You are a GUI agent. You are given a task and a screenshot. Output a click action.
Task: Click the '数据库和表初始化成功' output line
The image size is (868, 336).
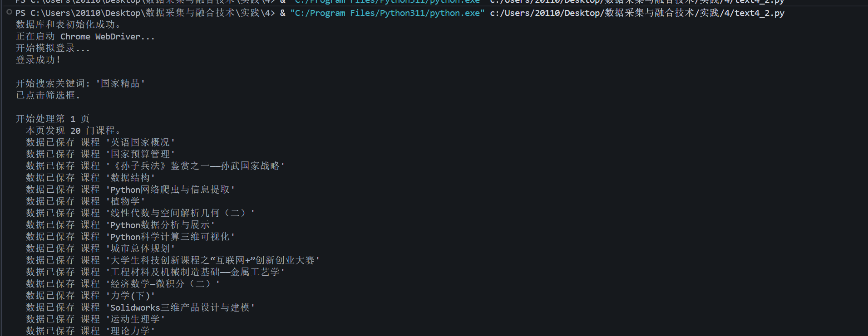tap(69, 24)
